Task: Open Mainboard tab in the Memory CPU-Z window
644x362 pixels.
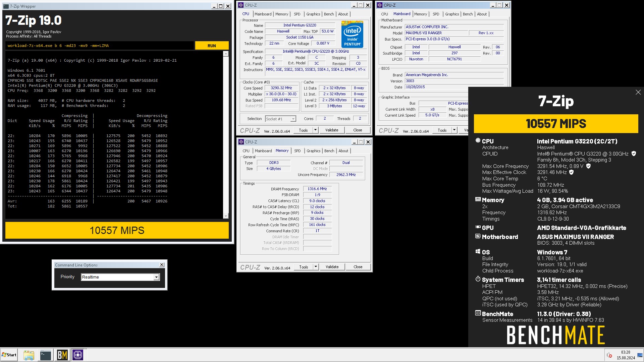Action: [263, 151]
